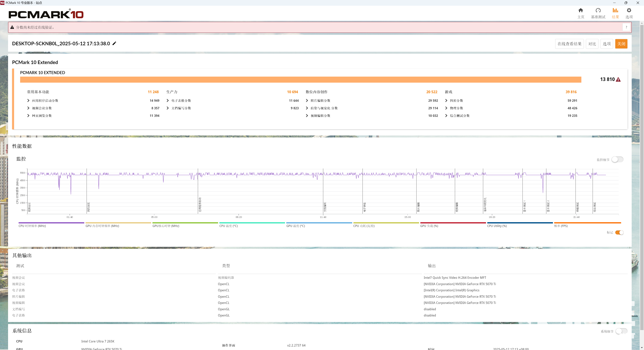The image size is (644, 350).
Task: Expand 综合测试分数 row
Action: pyautogui.click(x=446, y=116)
